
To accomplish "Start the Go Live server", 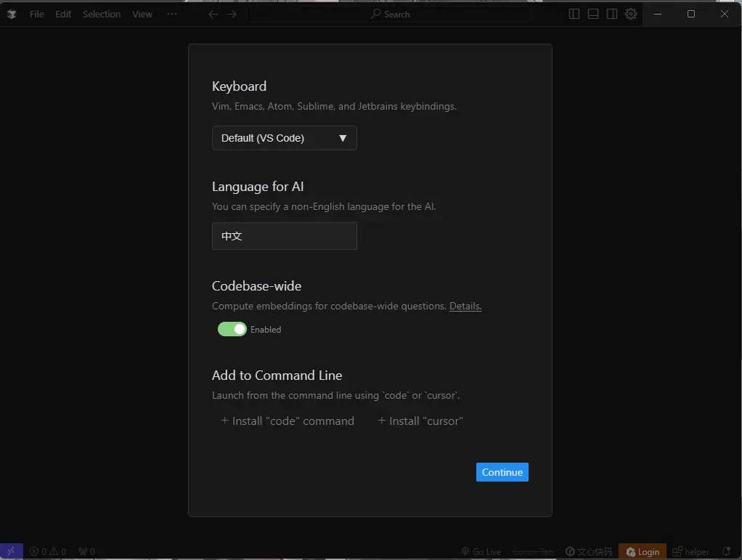I will [481, 551].
